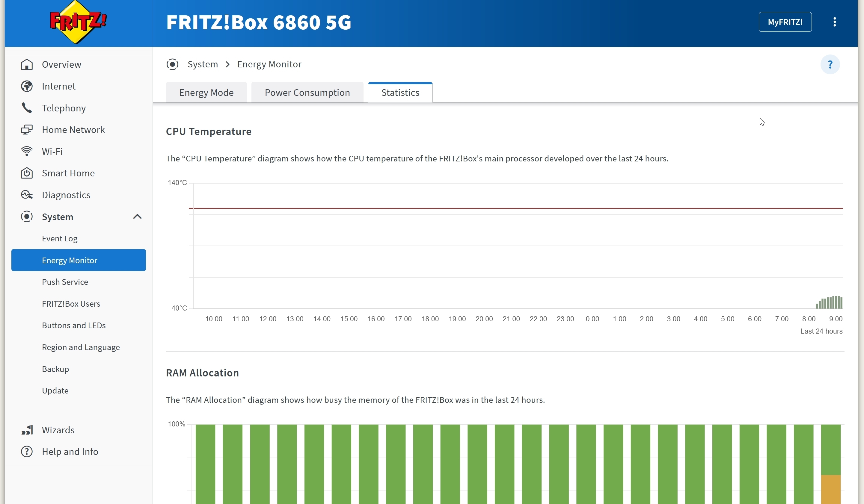The height and width of the screenshot is (504, 864).
Task: Click the RAM Allocation heading
Action: point(202,373)
